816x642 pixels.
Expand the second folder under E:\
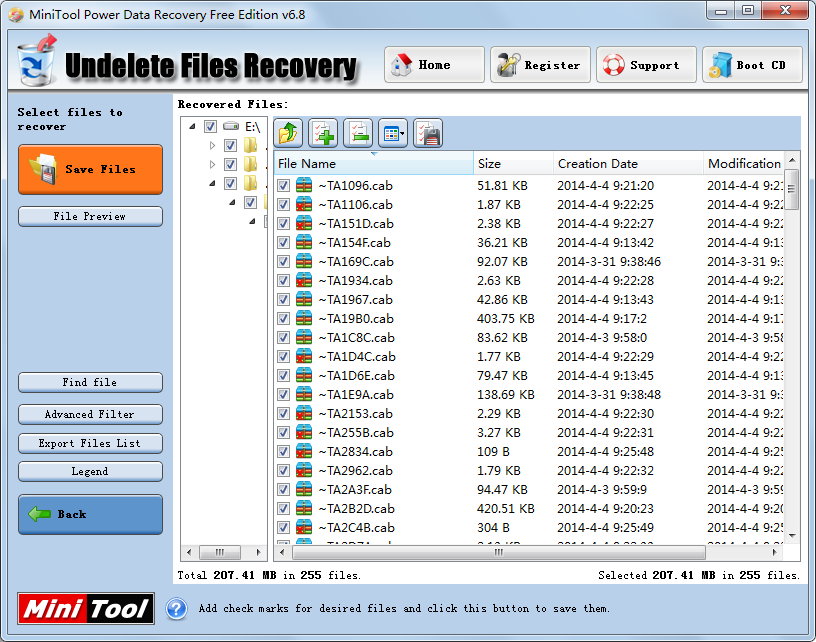pyautogui.click(x=212, y=164)
